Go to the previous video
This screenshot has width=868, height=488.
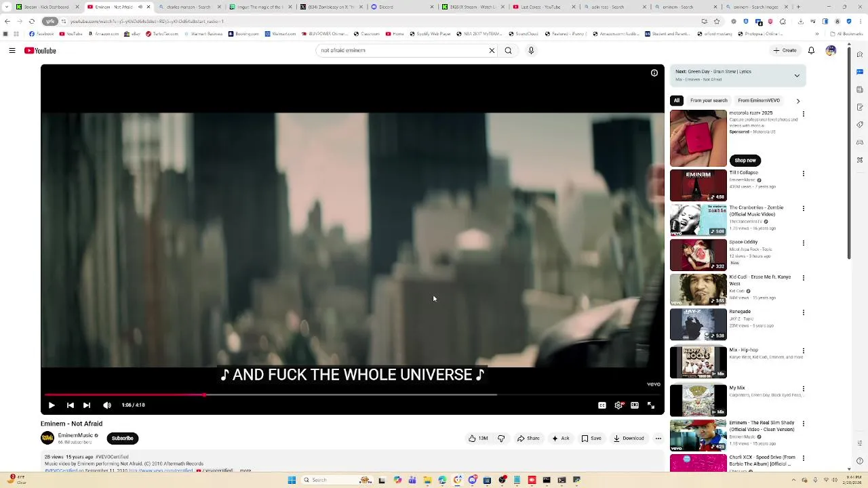[70, 405]
